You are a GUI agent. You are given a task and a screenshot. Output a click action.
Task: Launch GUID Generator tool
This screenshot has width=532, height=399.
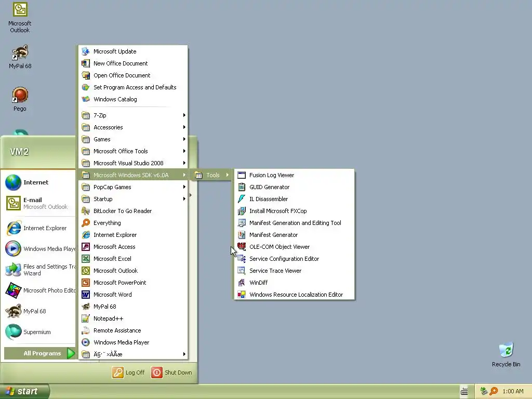pos(294,187)
